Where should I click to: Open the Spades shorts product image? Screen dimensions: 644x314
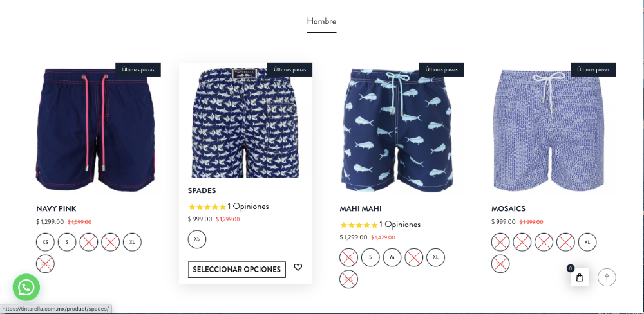pyautogui.click(x=245, y=122)
